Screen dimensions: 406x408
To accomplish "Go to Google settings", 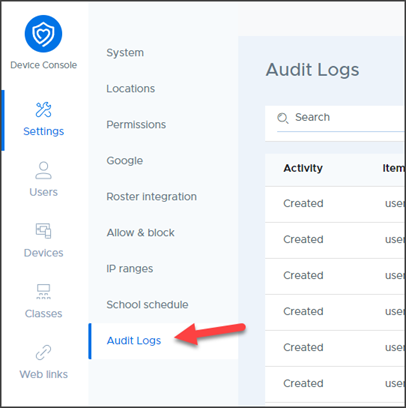I will [x=125, y=161].
